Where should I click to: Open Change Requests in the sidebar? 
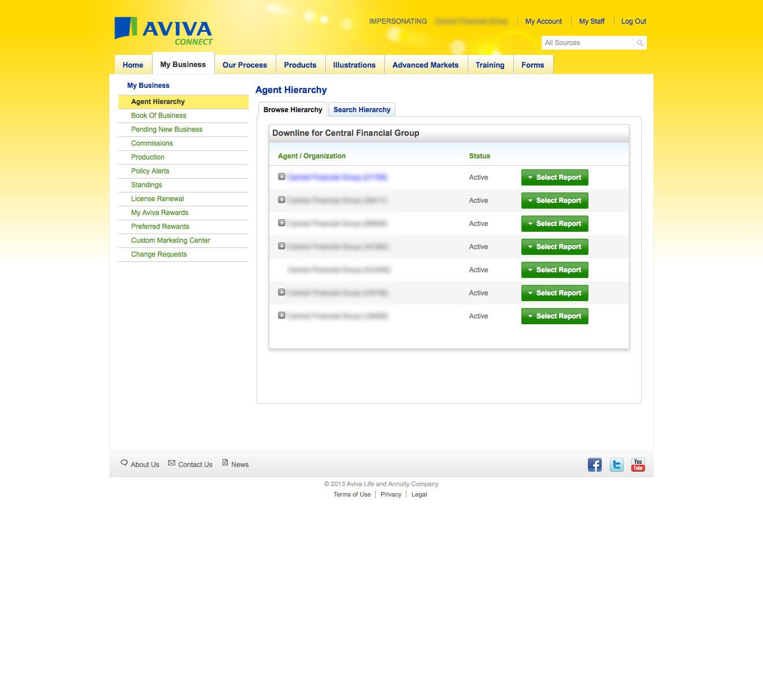click(x=183, y=254)
